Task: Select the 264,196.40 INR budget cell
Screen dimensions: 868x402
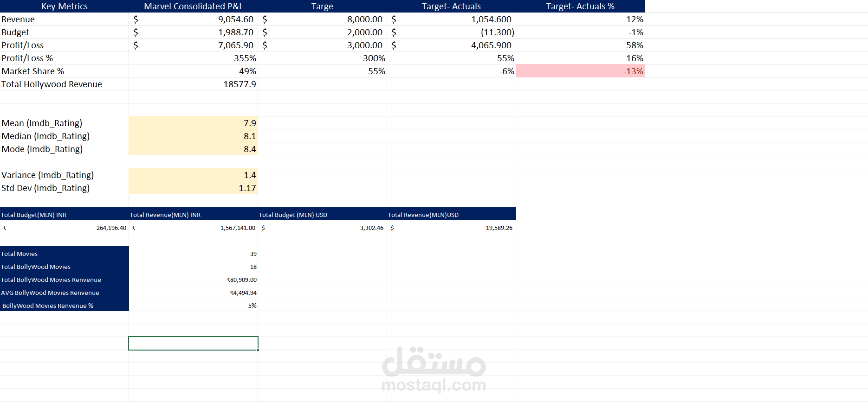Action: point(65,227)
